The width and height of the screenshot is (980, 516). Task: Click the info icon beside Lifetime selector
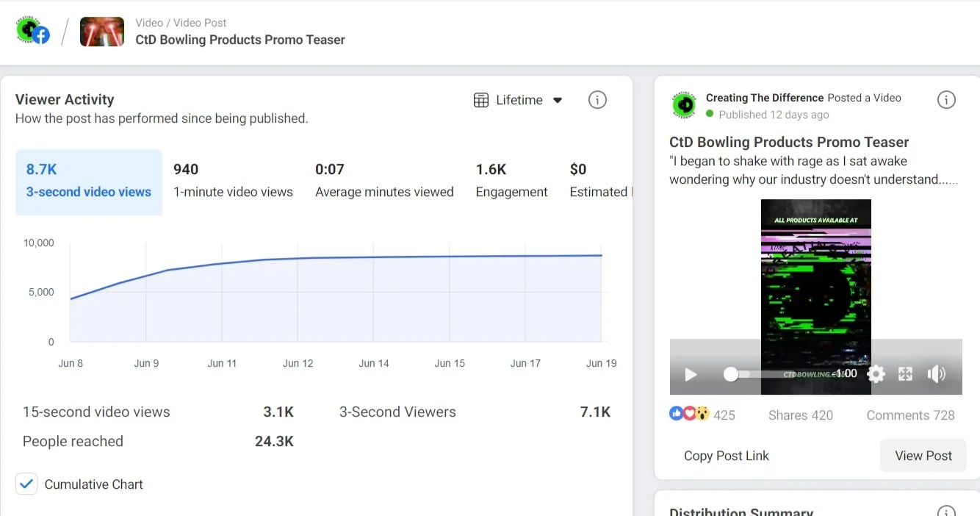click(597, 99)
